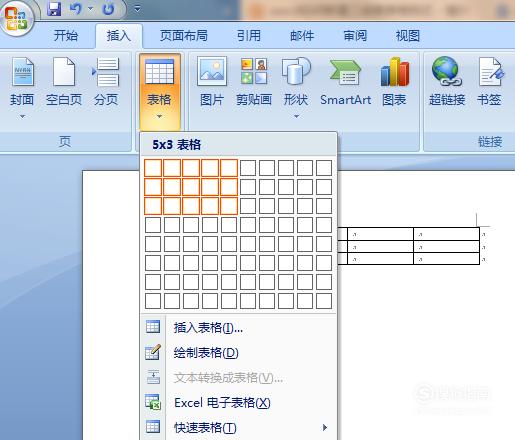This screenshot has height=440, width=515.
Task: Add a bookmark with 书签
Action: point(489,82)
